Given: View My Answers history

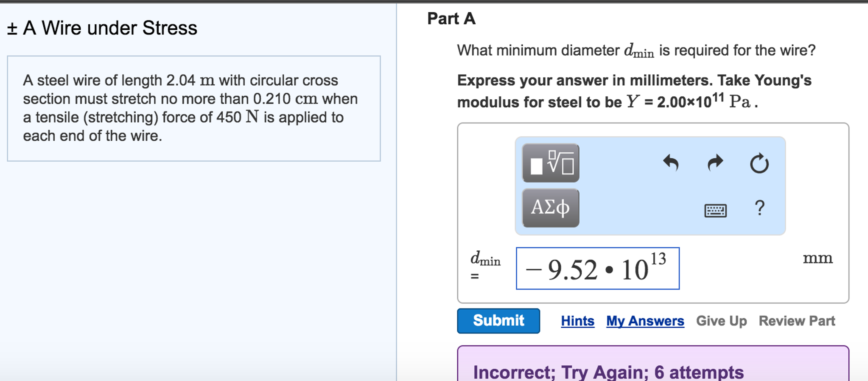Looking at the screenshot, I should pos(645,321).
